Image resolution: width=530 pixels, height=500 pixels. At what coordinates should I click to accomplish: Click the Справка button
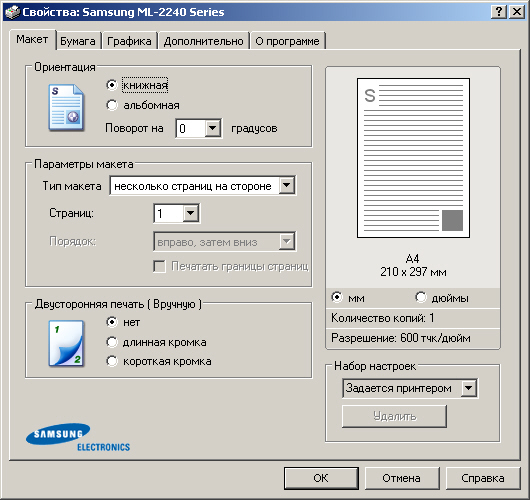(x=483, y=478)
